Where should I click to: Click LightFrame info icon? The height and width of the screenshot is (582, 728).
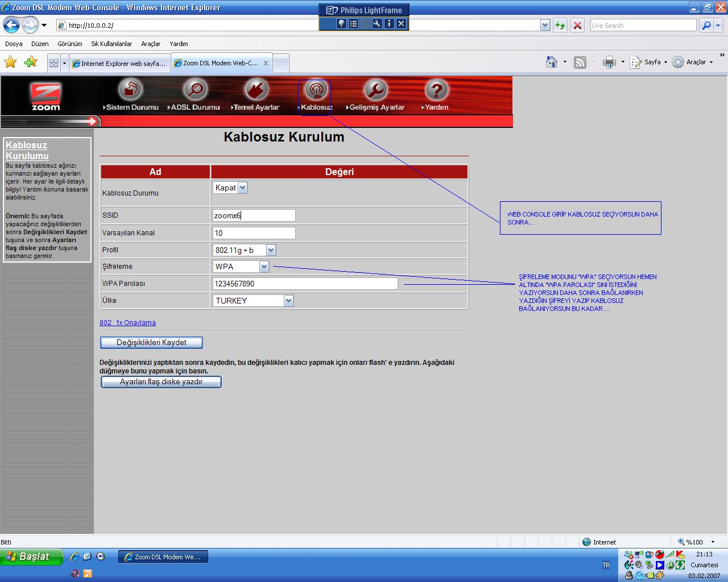pos(389,23)
